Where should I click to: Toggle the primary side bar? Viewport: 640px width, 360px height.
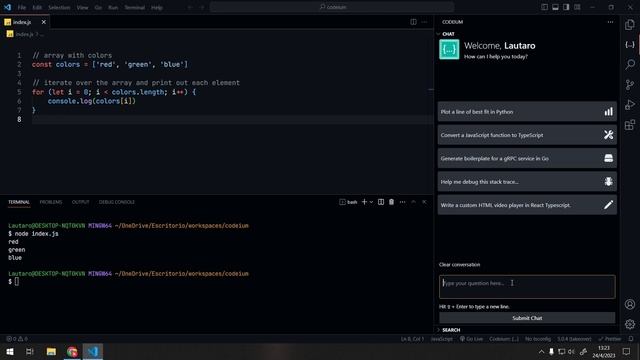click(x=544, y=7)
